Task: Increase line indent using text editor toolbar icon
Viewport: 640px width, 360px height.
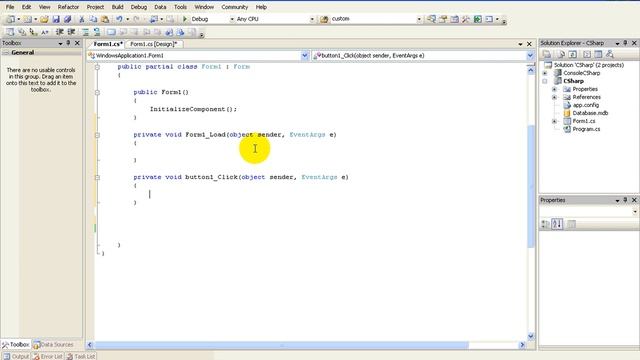Action: 71,32
